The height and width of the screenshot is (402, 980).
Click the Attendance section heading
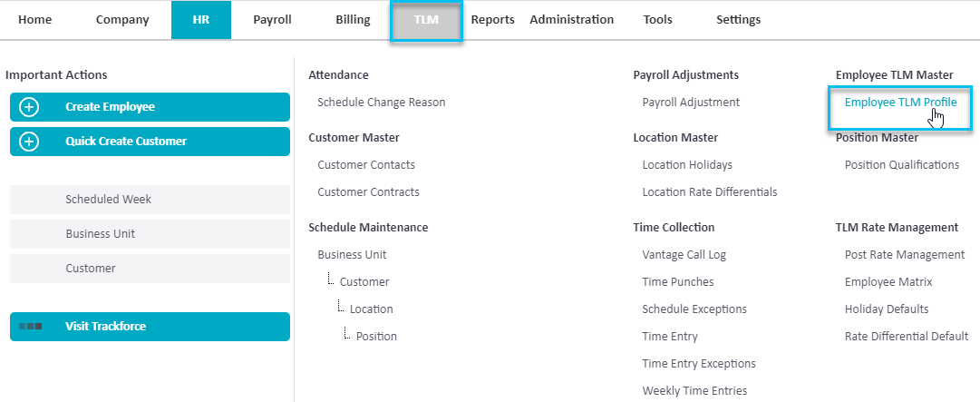[338, 75]
